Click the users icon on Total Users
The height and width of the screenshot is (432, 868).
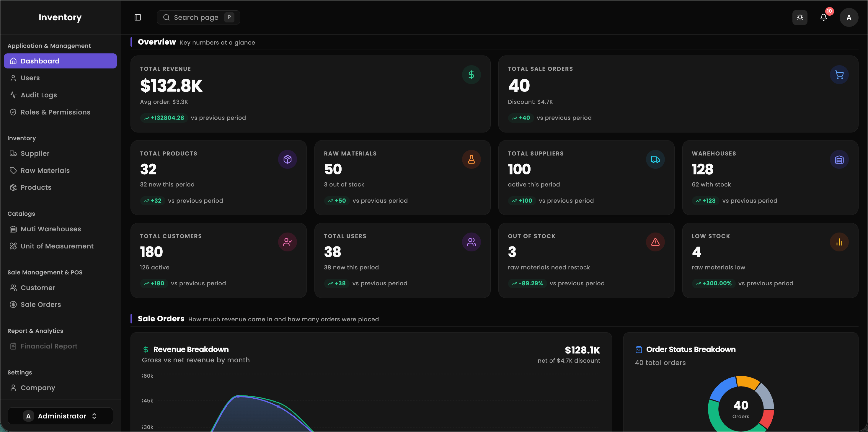point(471,242)
